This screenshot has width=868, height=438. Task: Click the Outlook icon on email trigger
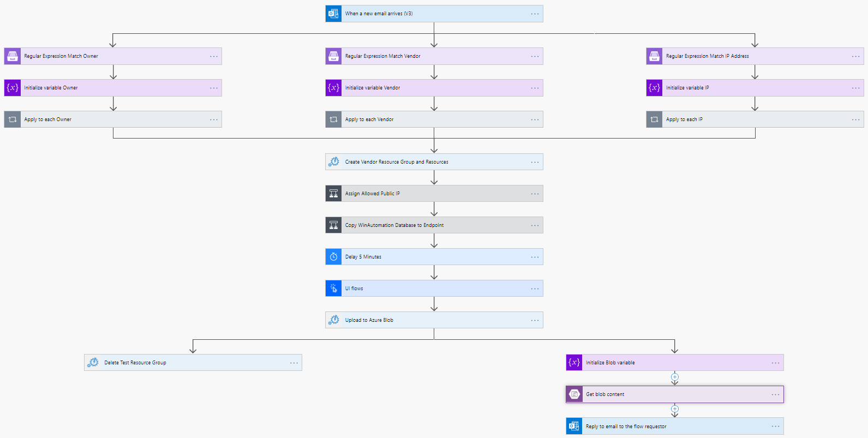333,14
